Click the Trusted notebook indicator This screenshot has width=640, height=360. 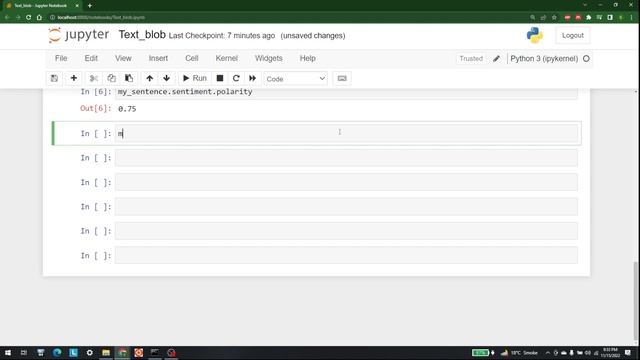(x=471, y=59)
